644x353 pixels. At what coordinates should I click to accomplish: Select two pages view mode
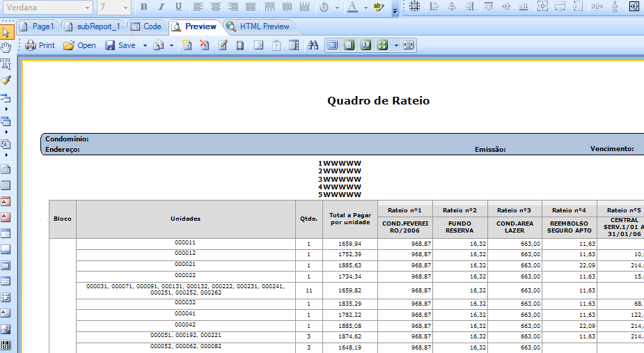click(366, 45)
